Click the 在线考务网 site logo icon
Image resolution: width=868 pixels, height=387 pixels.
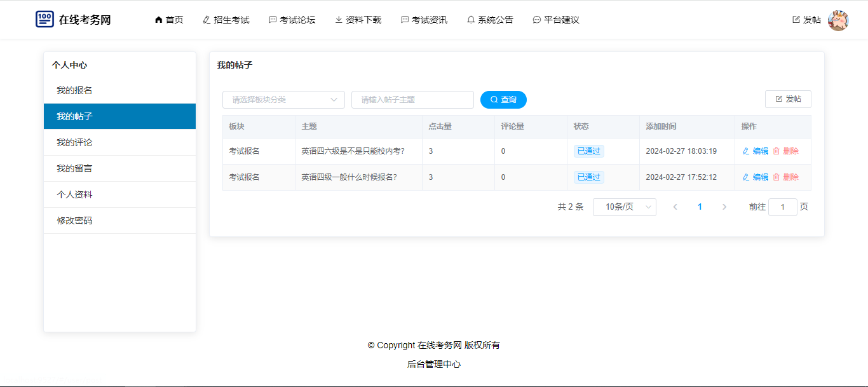pos(44,19)
